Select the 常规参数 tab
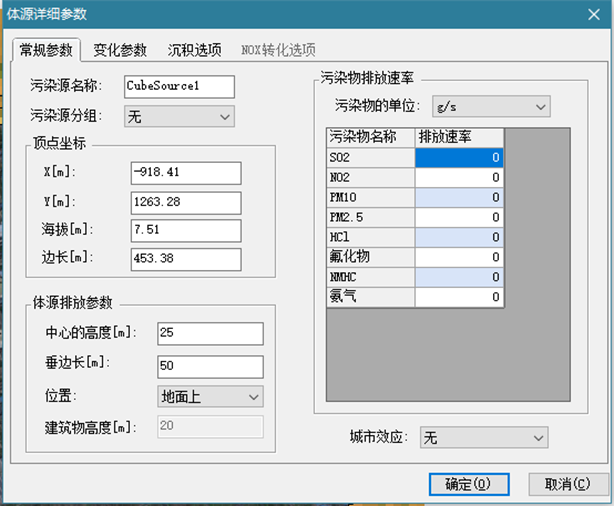The width and height of the screenshot is (614, 506). pyautogui.click(x=46, y=49)
